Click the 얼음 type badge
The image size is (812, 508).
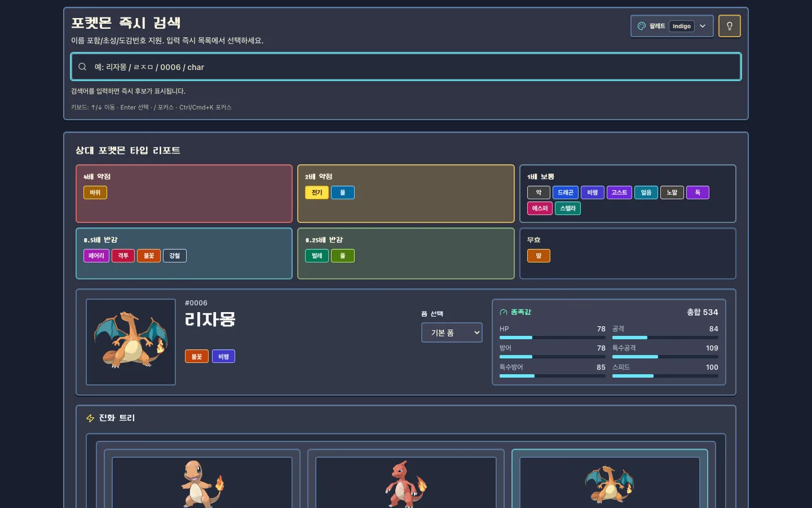coord(646,192)
